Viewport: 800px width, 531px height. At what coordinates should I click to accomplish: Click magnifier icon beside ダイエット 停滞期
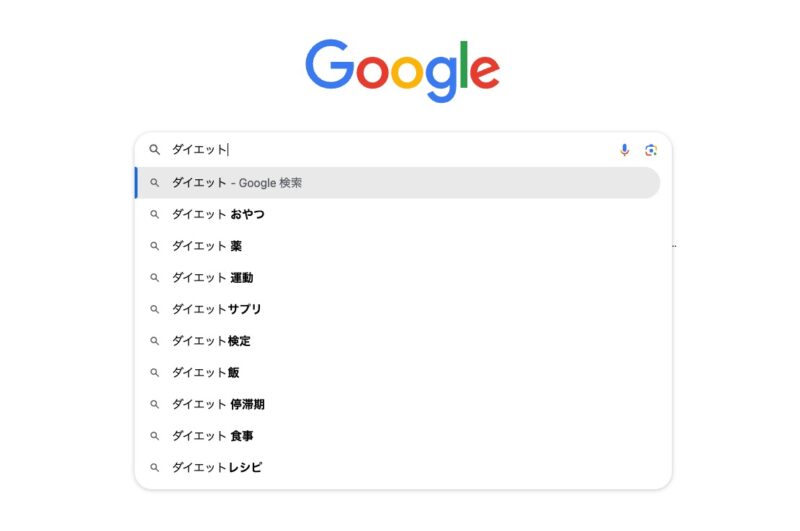click(154, 404)
